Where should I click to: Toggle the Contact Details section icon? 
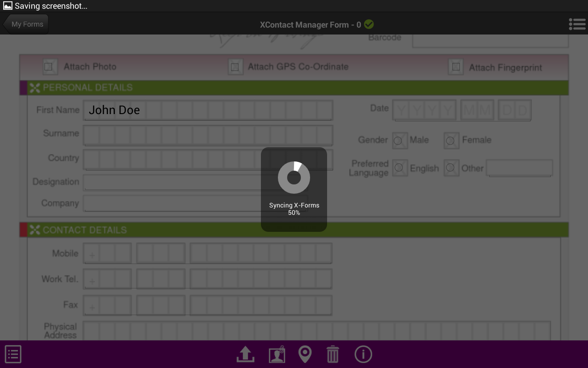point(34,230)
